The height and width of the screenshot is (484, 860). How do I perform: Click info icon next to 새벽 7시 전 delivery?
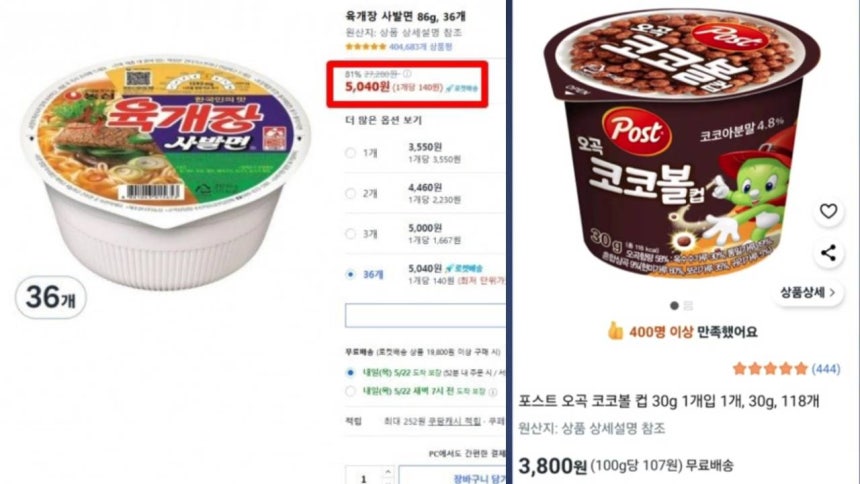pyautogui.click(x=493, y=392)
